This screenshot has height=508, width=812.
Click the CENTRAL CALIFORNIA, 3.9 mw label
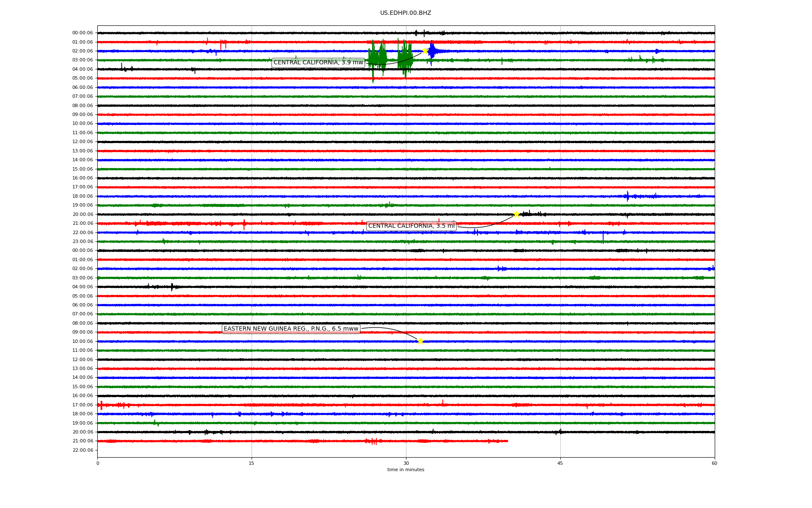coord(318,63)
